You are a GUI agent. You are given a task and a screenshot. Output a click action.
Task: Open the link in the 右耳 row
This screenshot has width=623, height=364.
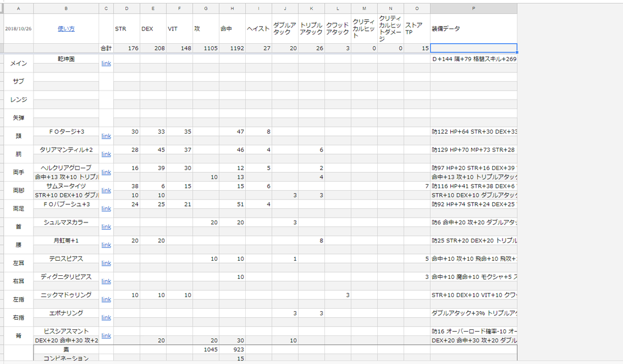point(106,281)
